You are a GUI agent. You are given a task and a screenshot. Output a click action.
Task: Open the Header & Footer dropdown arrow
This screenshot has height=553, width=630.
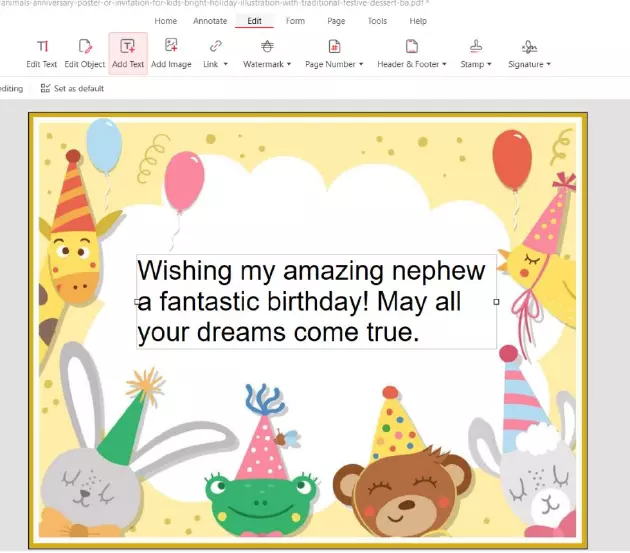point(444,65)
